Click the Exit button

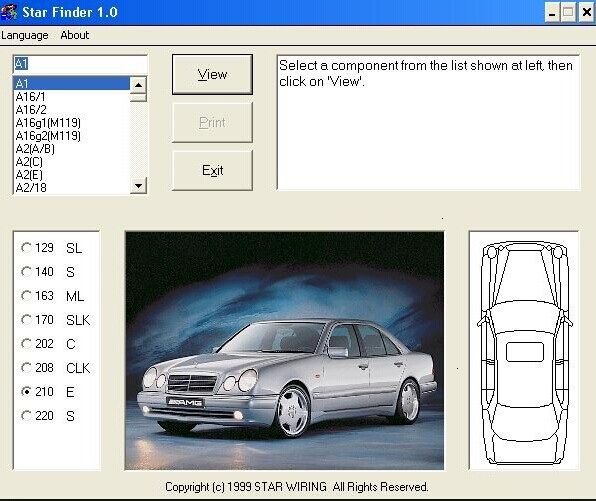click(x=212, y=170)
